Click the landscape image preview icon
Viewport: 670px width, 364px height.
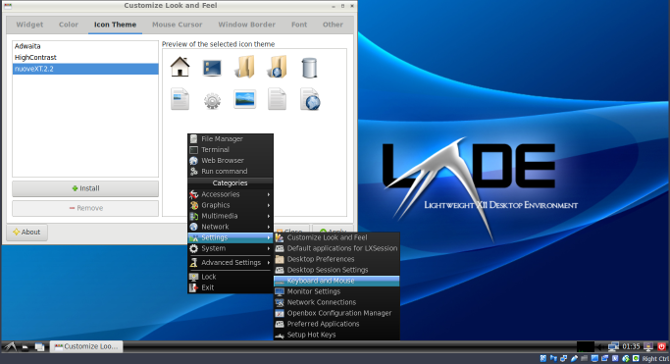click(245, 99)
